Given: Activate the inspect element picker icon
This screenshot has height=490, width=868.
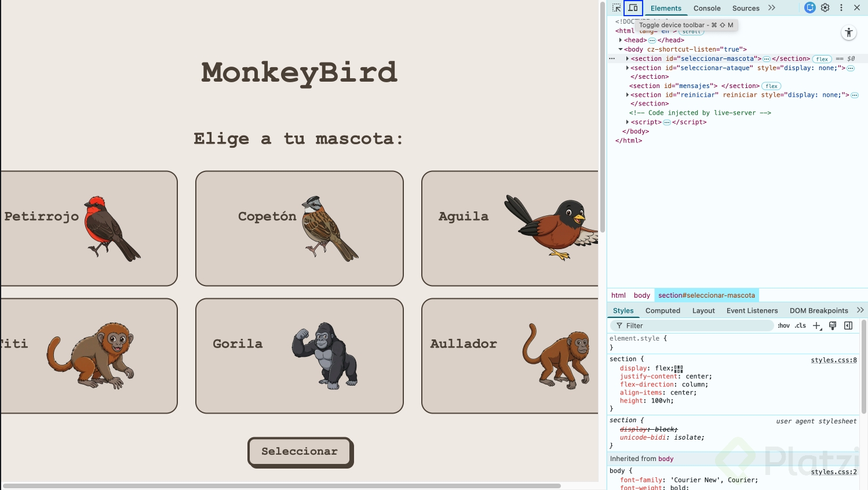Looking at the screenshot, I should click(x=617, y=8).
